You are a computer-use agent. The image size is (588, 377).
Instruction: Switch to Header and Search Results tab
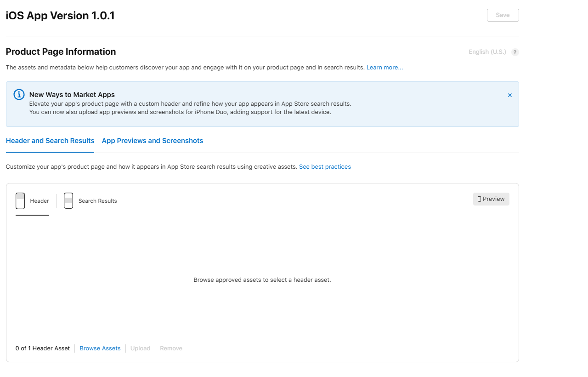coord(50,141)
